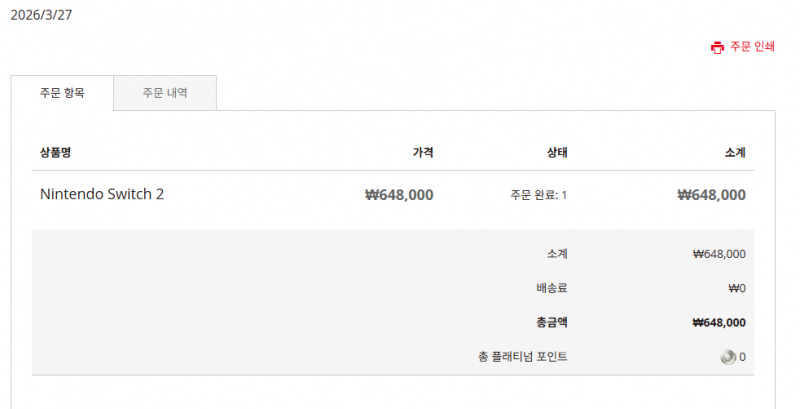This screenshot has height=409, width=800.
Task: Click the 주문 완료: 1 status text
Action: coord(538,195)
